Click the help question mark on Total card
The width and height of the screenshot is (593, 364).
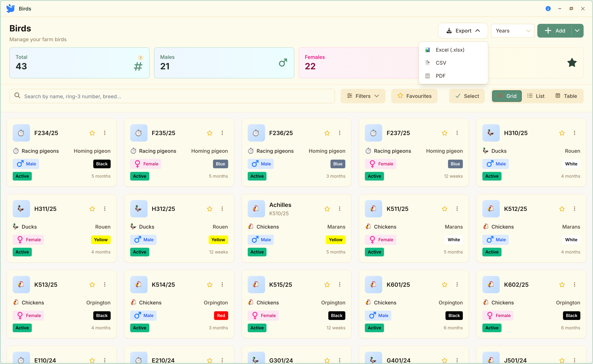(x=140, y=58)
